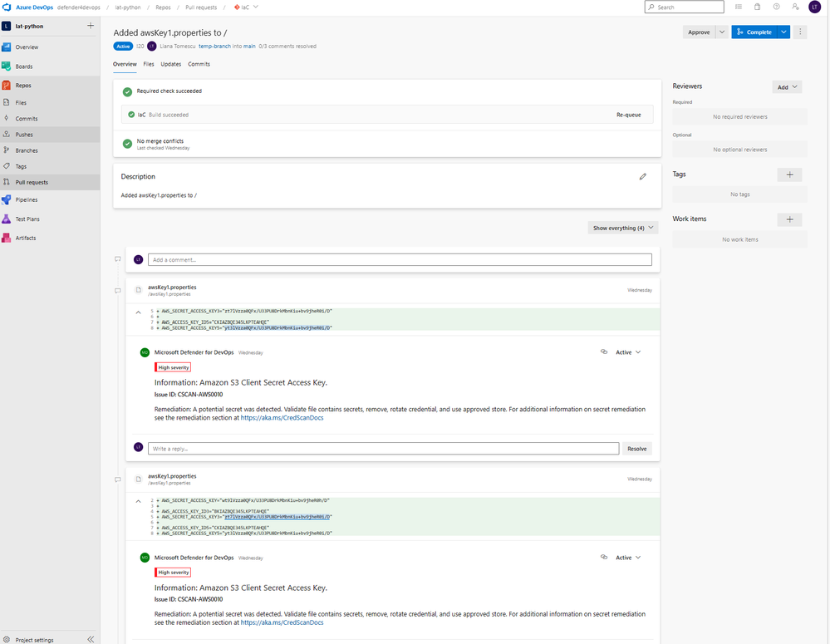This screenshot has width=830, height=644.
Task: Open the Show everything (4) filter dropdown
Action: click(623, 228)
